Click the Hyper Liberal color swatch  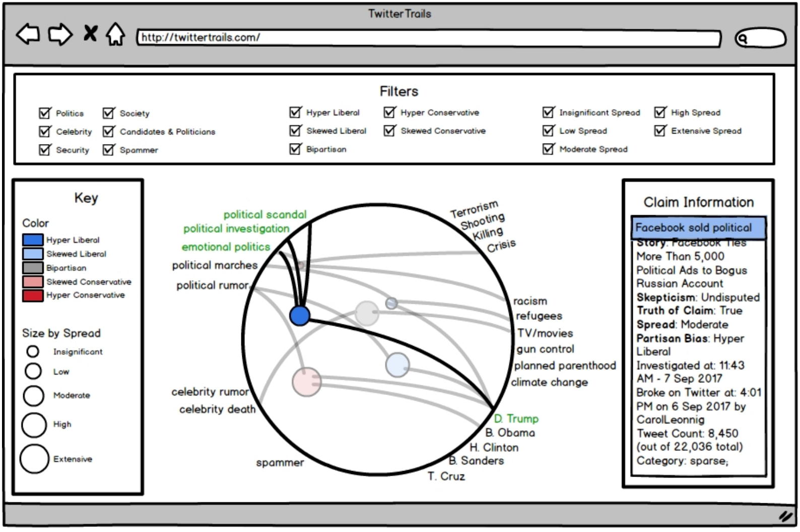coord(33,240)
